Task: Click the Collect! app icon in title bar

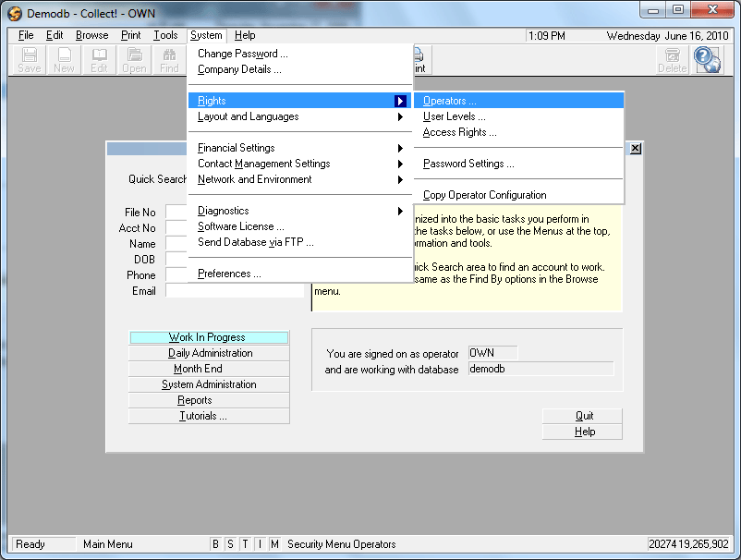Action: tap(15, 12)
